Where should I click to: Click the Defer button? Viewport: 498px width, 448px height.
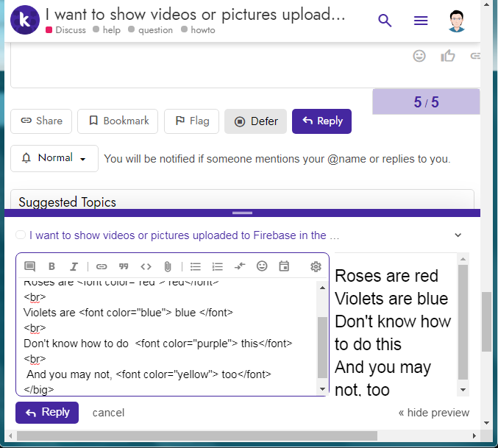(255, 121)
